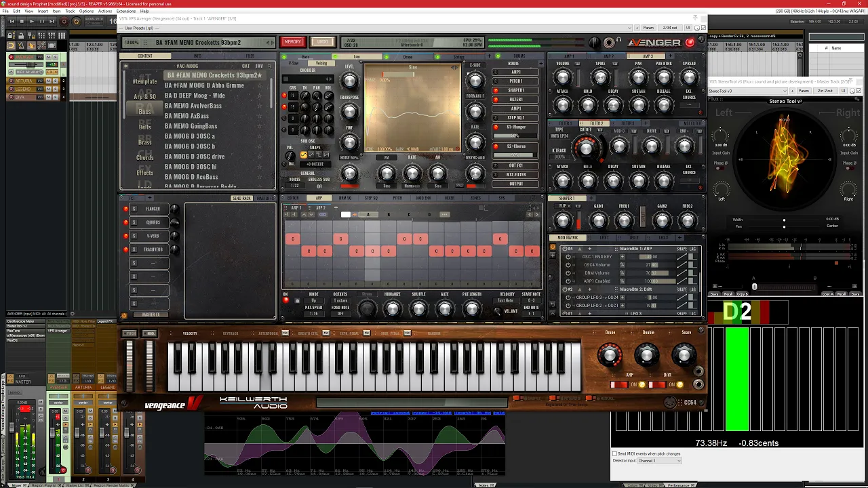Toggle the ARP ON red LED
The image size is (868, 488).
click(285, 300)
